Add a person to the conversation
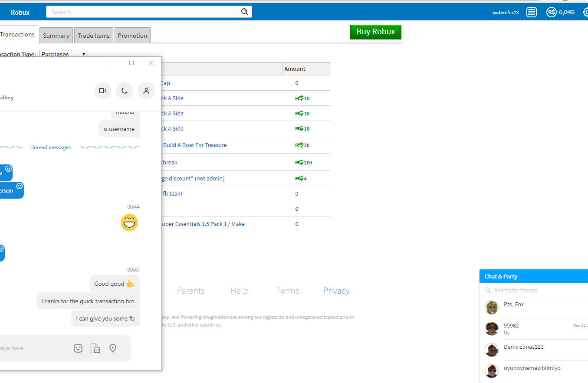This screenshot has height=383, width=588. 146,91
